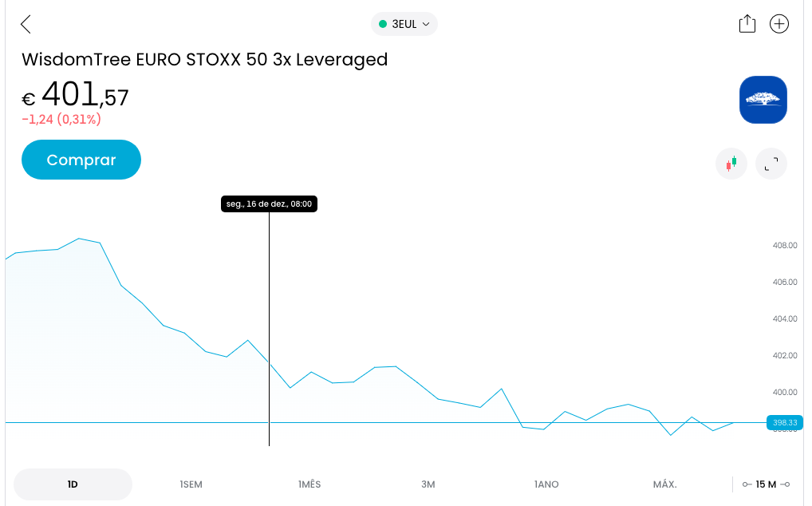Click the € 401,57 price
This screenshot has width=812, height=506.
(76, 96)
